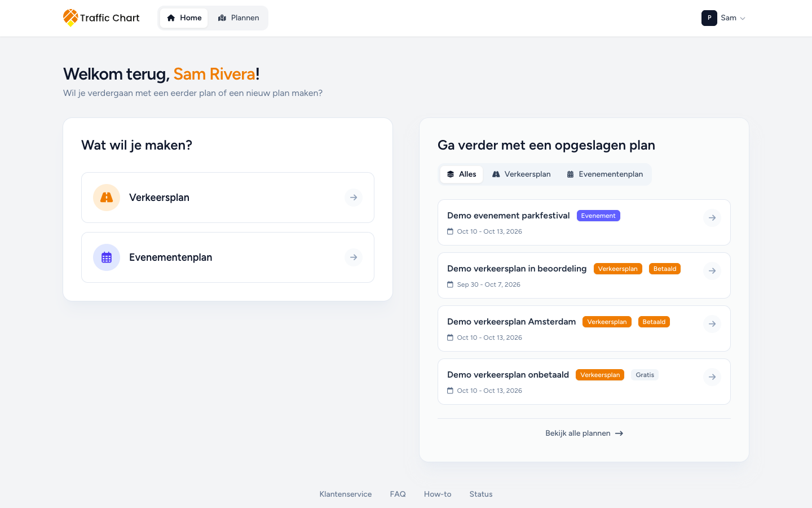Open the Klantenservice footer link
The height and width of the screenshot is (508, 812).
346,494
